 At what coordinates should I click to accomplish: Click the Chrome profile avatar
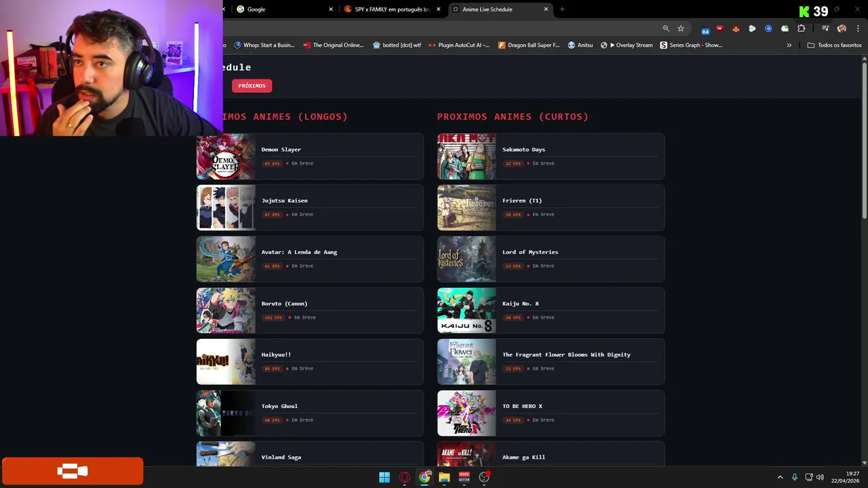coord(842,28)
